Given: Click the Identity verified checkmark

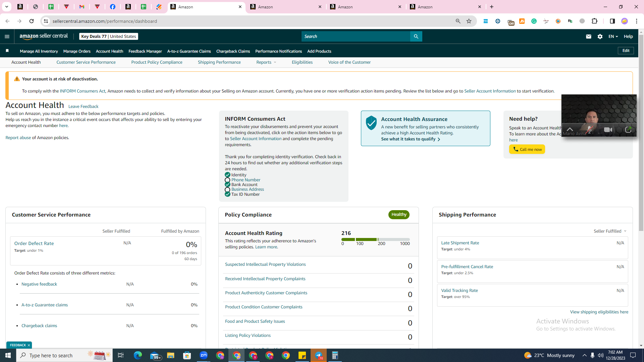Looking at the screenshot, I should pos(227,175).
